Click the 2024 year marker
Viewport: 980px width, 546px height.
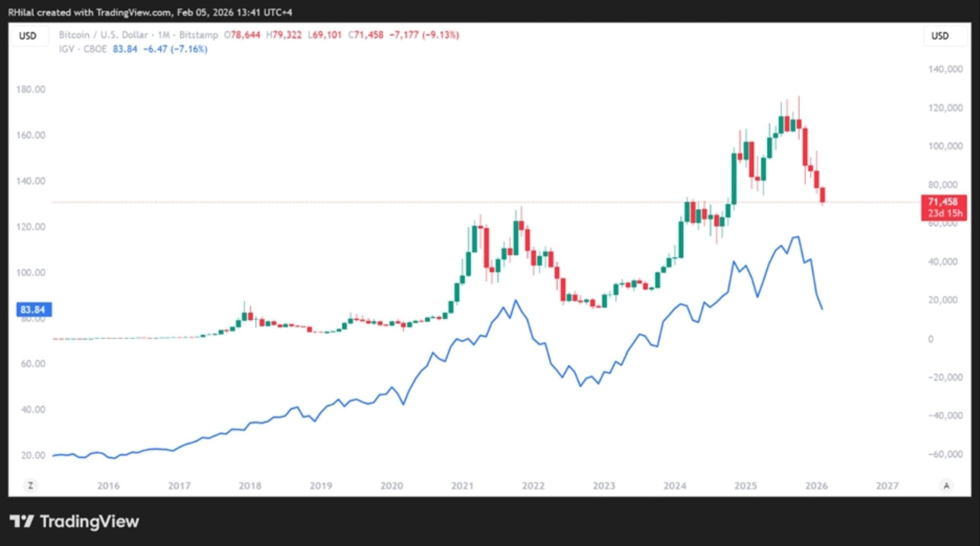(674, 486)
